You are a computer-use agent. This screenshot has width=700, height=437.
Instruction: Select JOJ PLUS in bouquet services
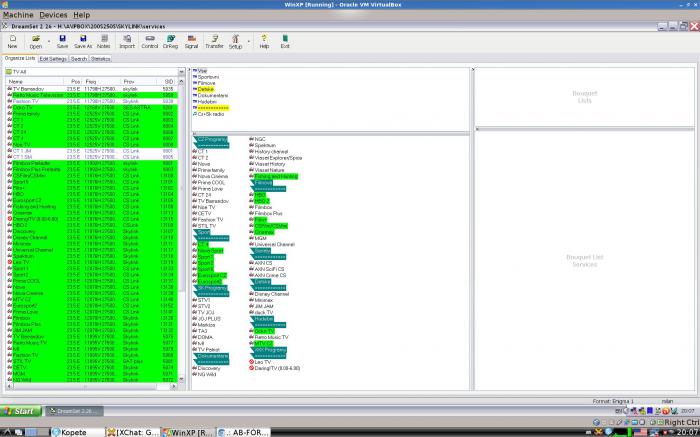209,319
